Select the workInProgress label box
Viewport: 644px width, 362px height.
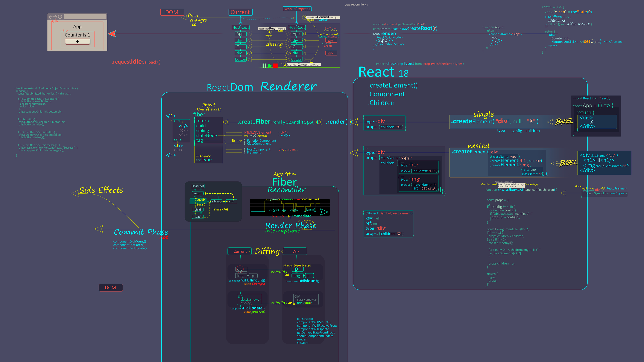point(297,9)
